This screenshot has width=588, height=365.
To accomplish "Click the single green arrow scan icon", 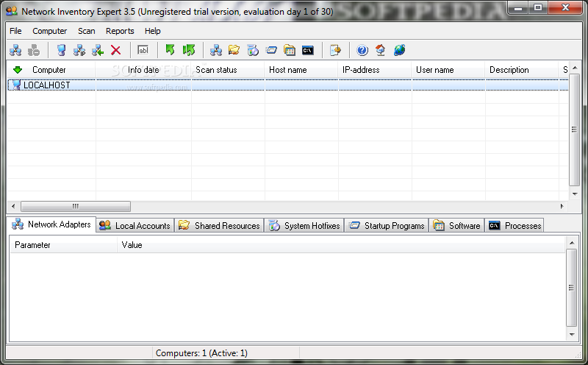I will 171,50.
